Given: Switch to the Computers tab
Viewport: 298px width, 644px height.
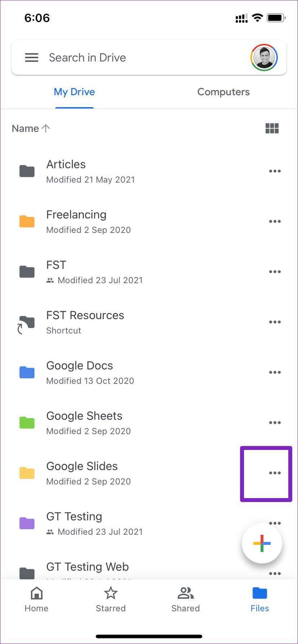Looking at the screenshot, I should click(x=223, y=92).
